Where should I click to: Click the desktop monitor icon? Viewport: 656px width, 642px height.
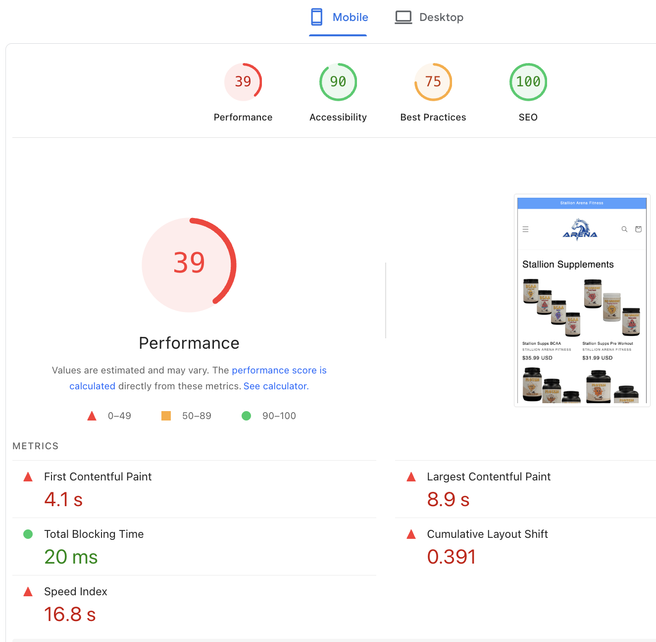[x=403, y=17]
